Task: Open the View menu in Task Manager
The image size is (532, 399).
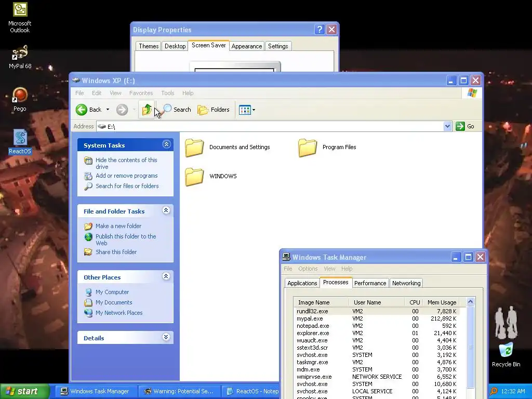Action: (x=329, y=269)
